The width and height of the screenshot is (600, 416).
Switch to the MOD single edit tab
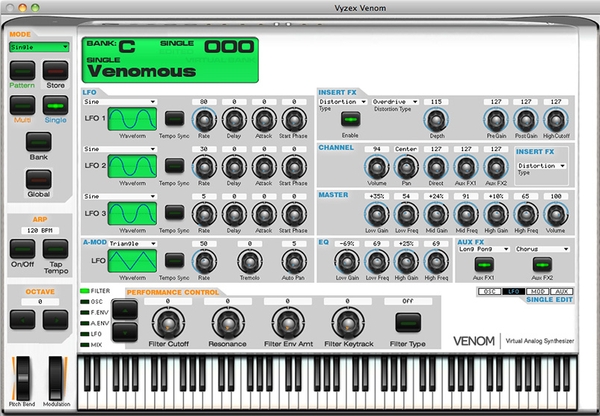(x=537, y=292)
